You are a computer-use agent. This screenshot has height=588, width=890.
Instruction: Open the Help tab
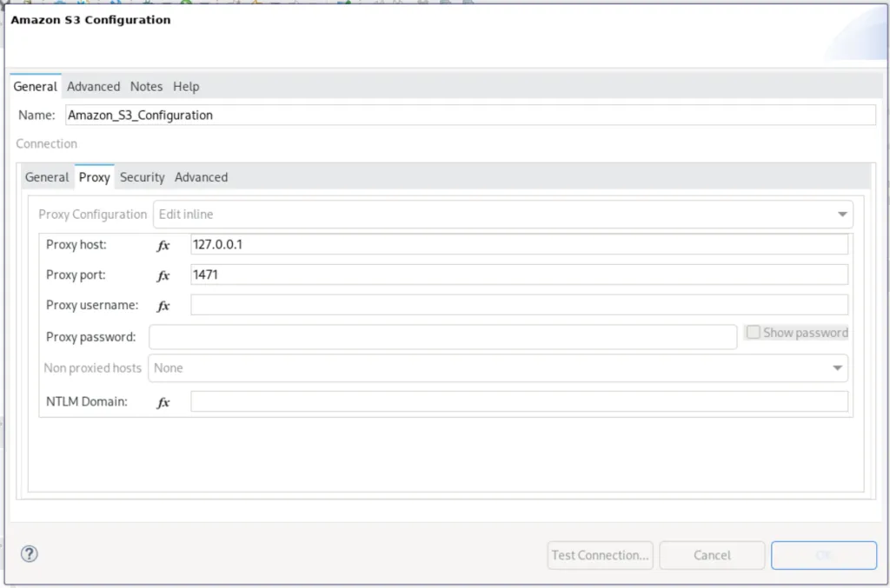point(186,87)
